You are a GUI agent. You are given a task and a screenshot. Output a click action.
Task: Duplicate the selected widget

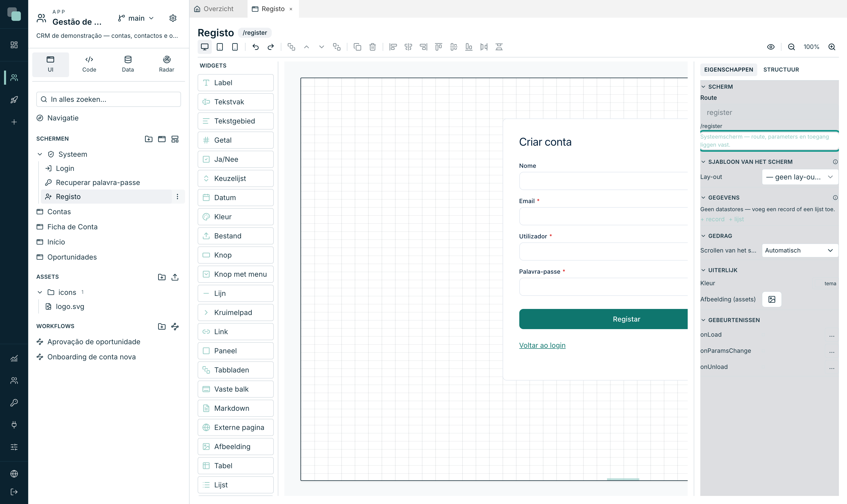[x=357, y=47]
